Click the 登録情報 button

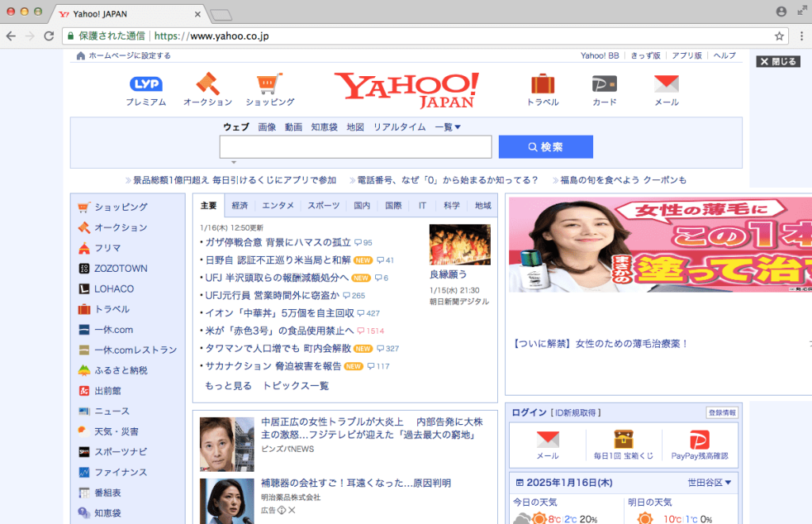tap(722, 413)
